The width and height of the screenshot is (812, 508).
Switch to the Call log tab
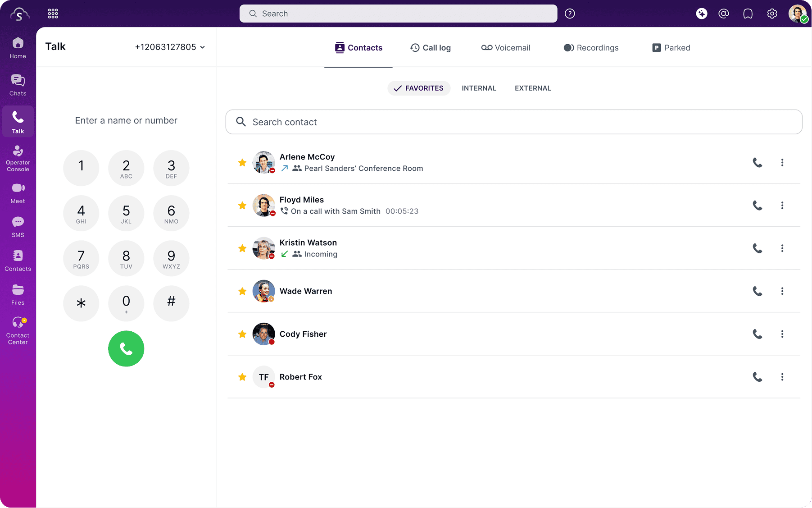430,48
